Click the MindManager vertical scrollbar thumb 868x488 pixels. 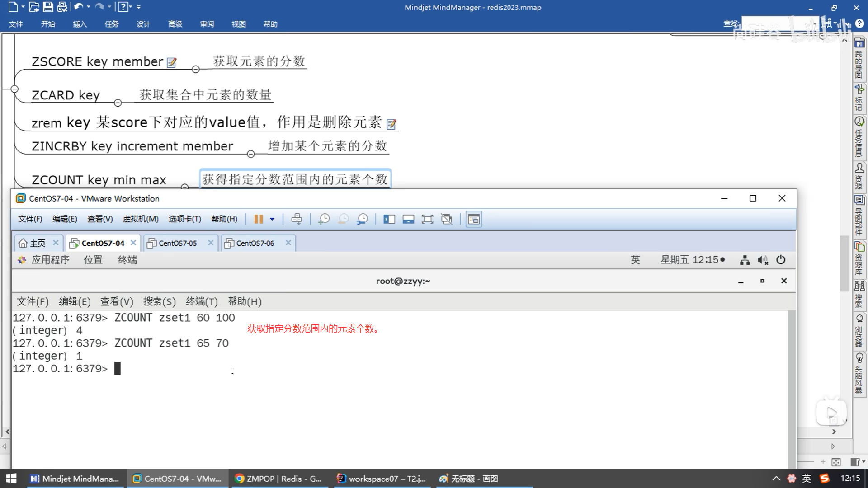pyautogui.click(x=844, y=263)
